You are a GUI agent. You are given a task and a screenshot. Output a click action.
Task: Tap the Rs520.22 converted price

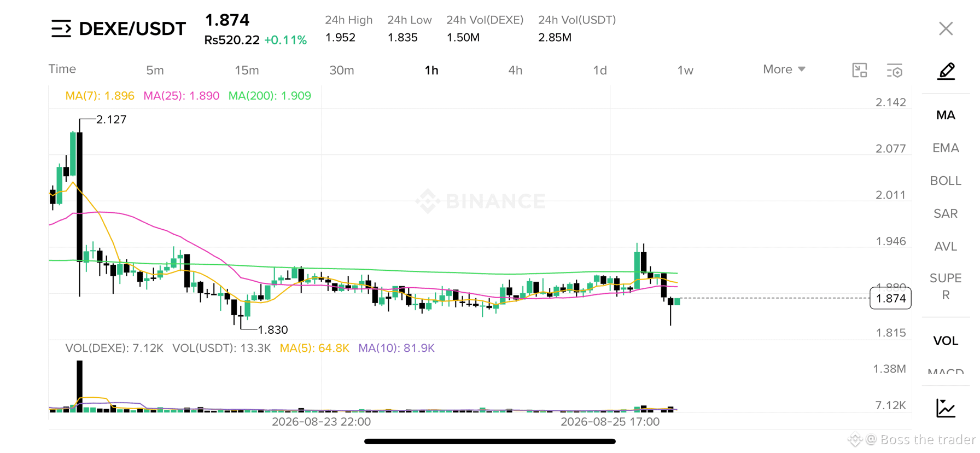coord(232,40)
